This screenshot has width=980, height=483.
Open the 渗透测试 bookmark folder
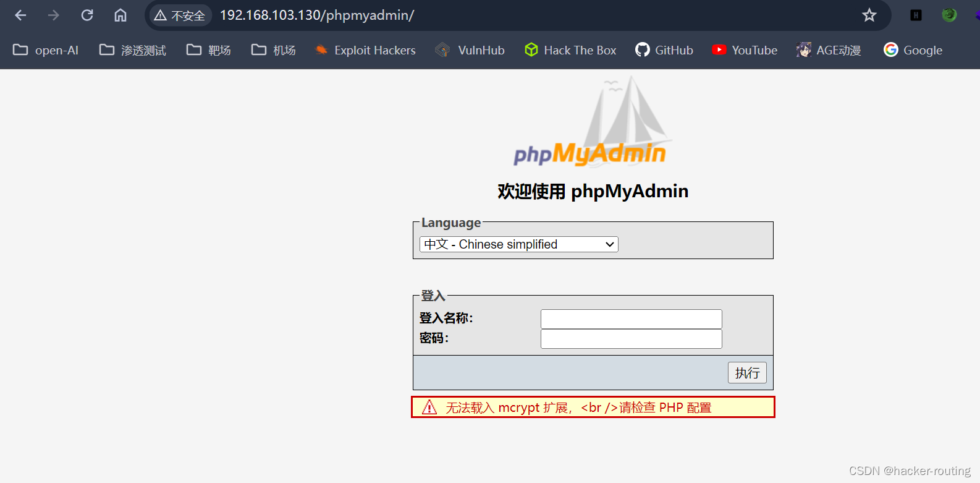pyautogui.click(x=133, y=50)
